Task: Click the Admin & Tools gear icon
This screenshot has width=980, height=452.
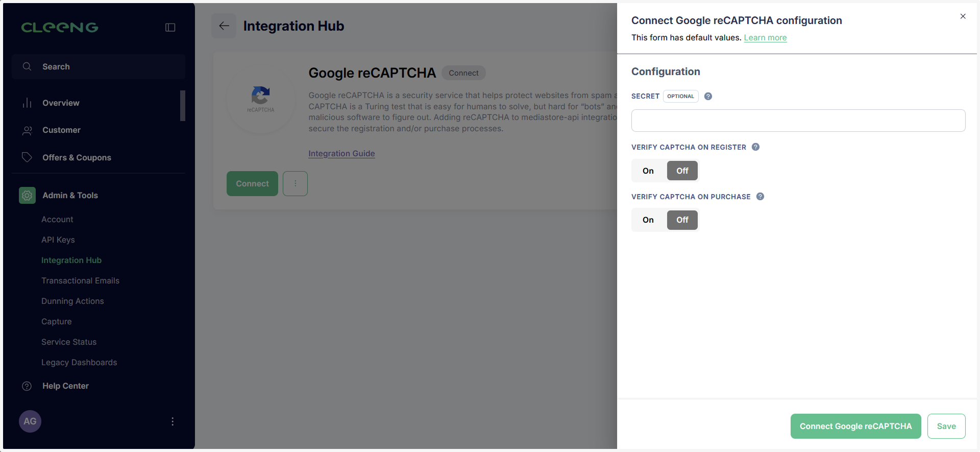Action: 27,195
